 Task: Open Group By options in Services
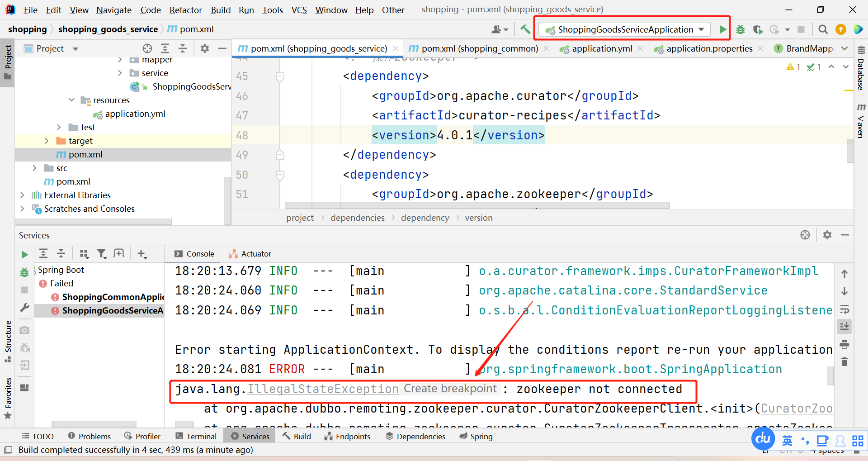coord(84,254)
